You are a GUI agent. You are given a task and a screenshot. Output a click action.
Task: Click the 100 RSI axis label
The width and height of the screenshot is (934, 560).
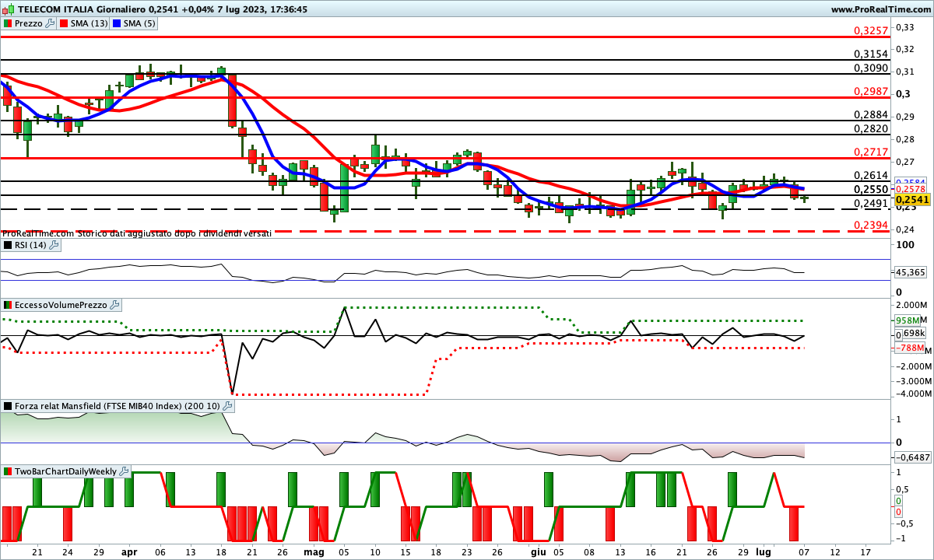point(905,244)
